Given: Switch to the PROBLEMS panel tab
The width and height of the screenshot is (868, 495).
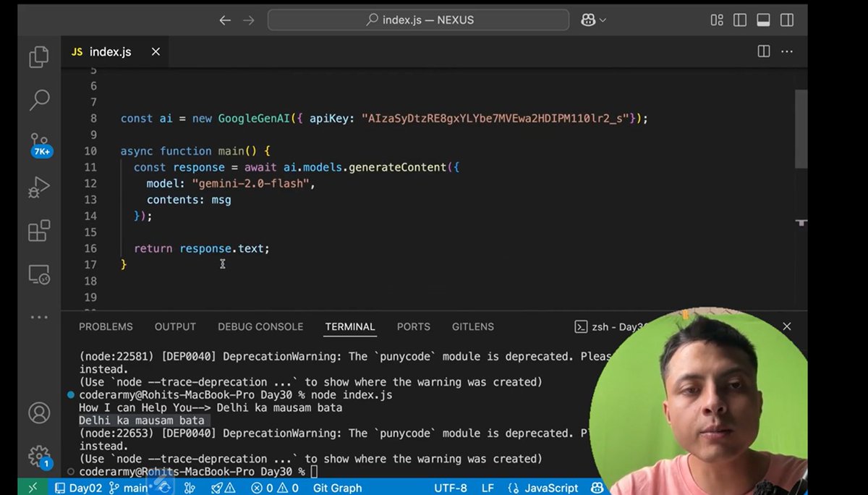Looking at the screenshot, I should click(x=106, y=327).
